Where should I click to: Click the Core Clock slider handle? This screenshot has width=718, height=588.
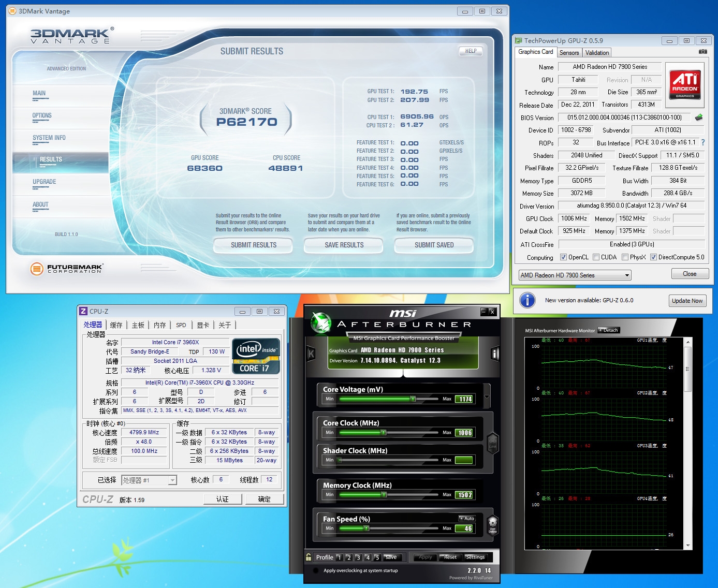[383, 432]
